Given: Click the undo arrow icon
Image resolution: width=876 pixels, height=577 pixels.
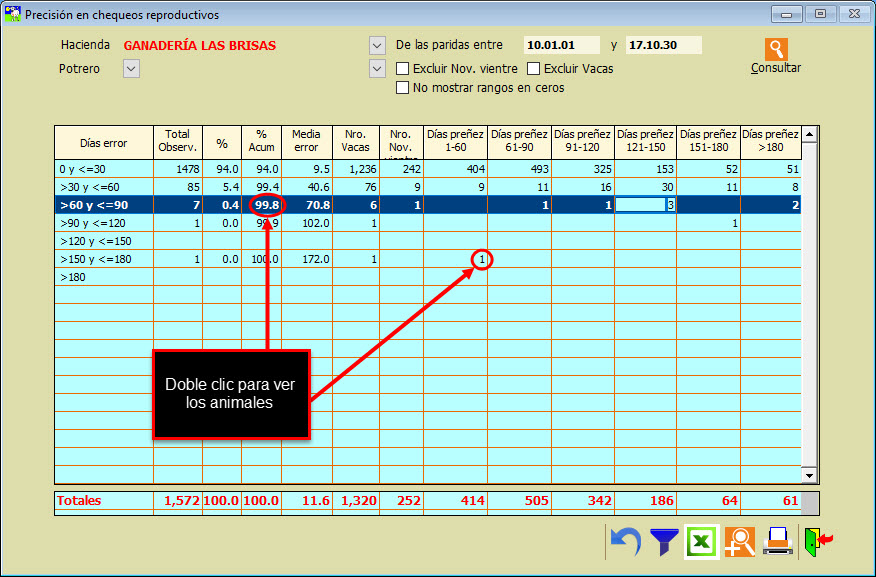Looking at the screenshot, I should coord(626,542).
